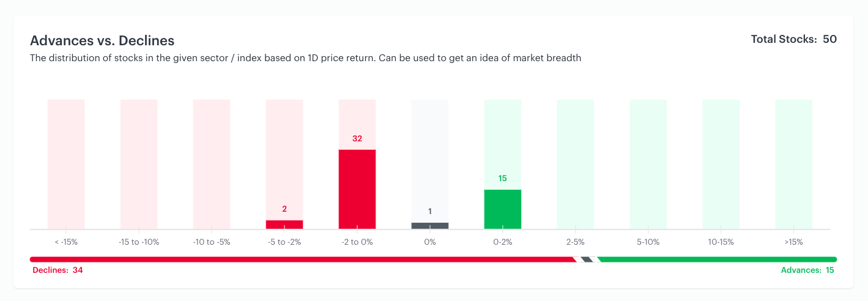868x301 pixels.
Task: Click the small red -5 to -2% bar
Action: tap(284, 225)
